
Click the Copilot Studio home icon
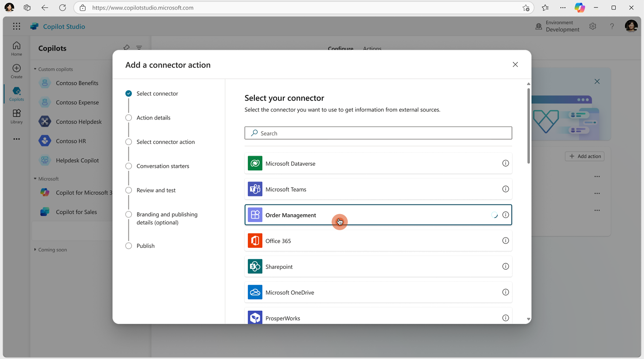16,49
